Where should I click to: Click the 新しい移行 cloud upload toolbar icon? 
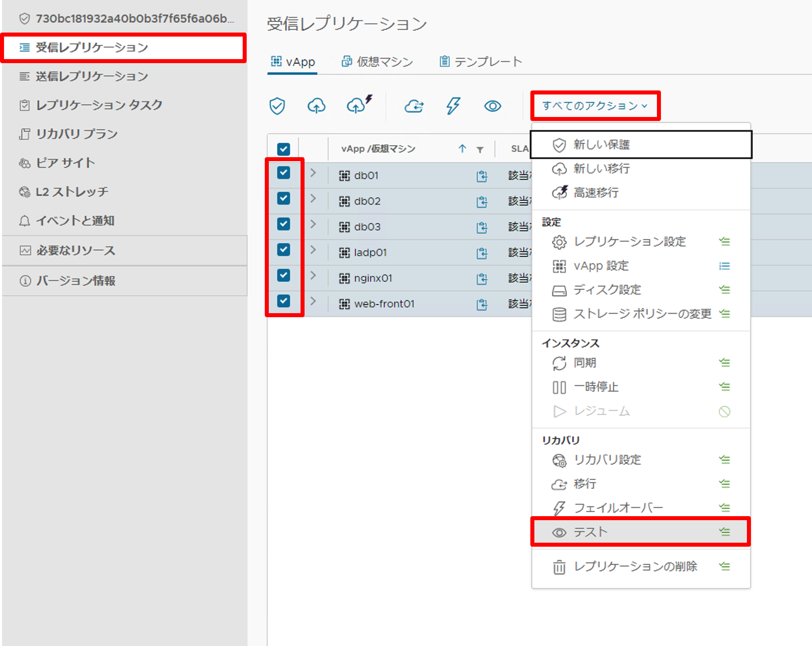[x=317, y=106]
